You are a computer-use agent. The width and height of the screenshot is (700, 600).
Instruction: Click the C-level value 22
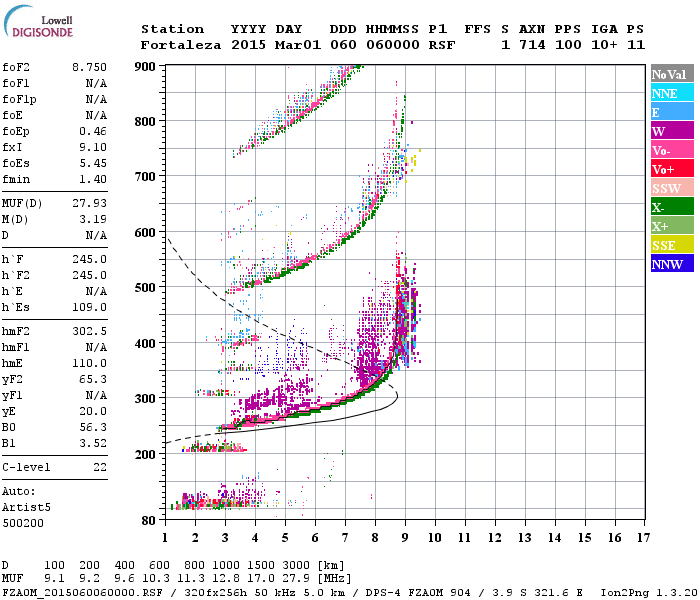100,467
